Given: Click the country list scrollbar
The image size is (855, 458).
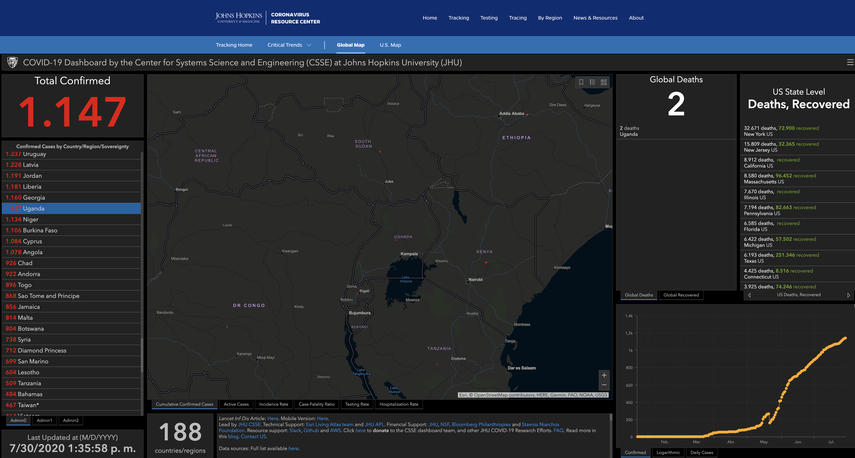Looking at the screenshot, I should coord(142,354).
